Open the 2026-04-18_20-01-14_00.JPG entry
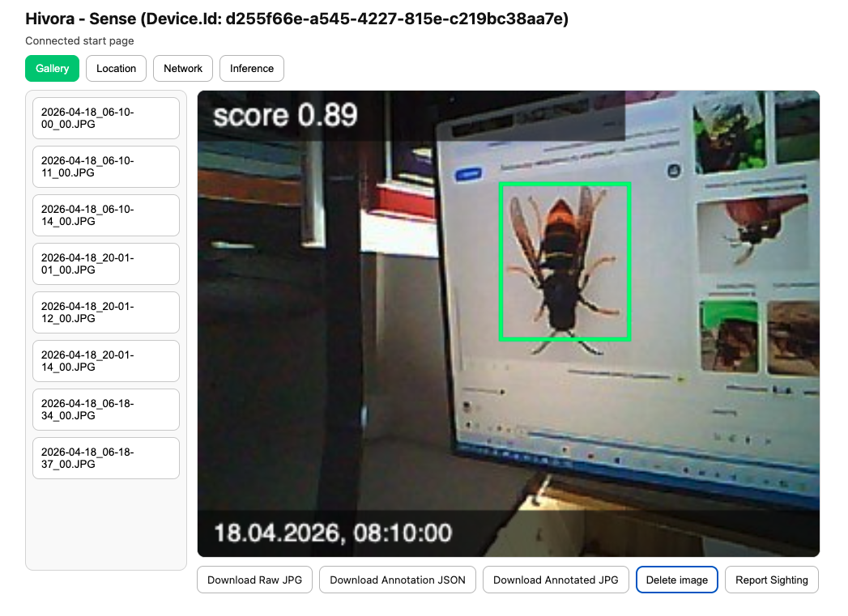Image resolution: width=848 pixels, height=616 pixels. pyautogui.click(x=106, y=361)
